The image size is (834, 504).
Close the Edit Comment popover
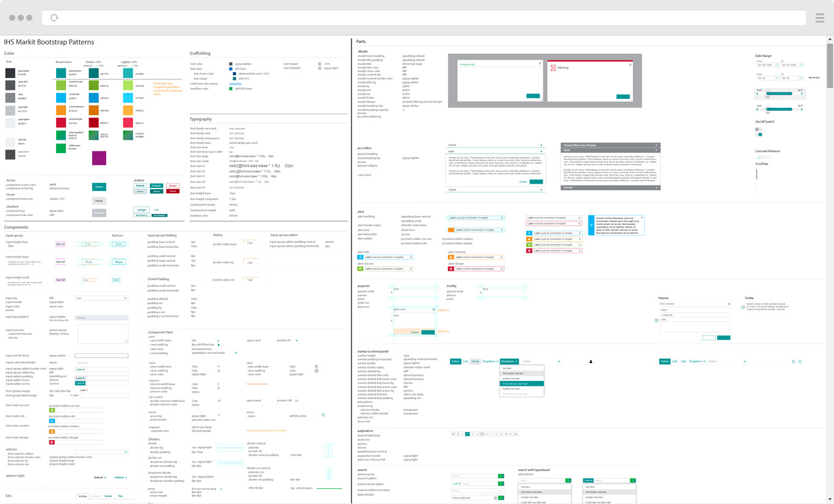(729, 303)
